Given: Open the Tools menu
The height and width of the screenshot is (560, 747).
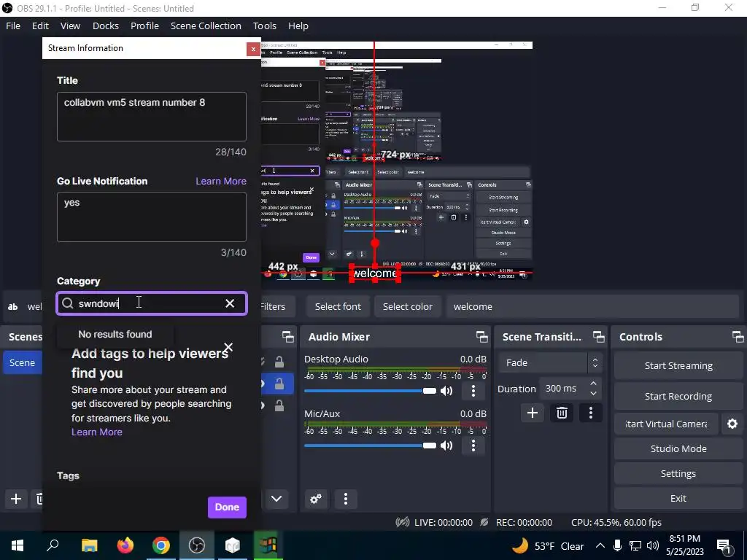Looking at the screenshot, I should coord(264,26).
